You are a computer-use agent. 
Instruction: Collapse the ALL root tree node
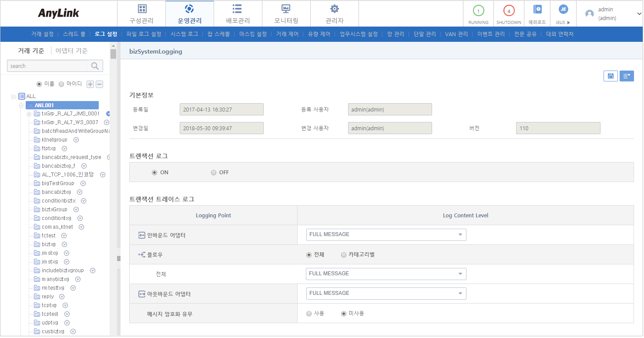13,97
